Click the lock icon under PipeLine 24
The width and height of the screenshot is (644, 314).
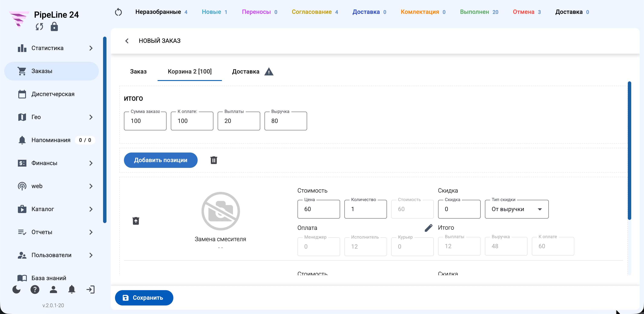[x=54, y=26]
